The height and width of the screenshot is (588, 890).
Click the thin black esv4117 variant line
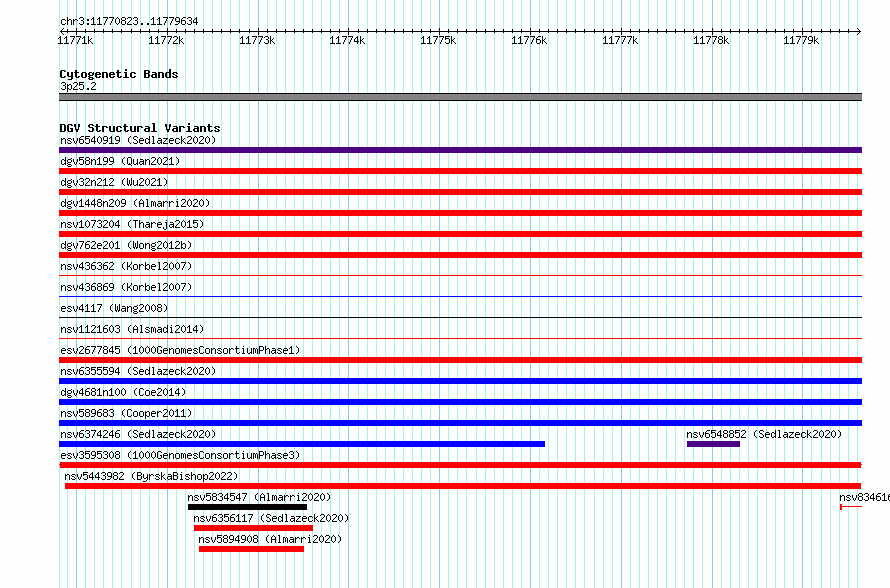pos(460,317)
